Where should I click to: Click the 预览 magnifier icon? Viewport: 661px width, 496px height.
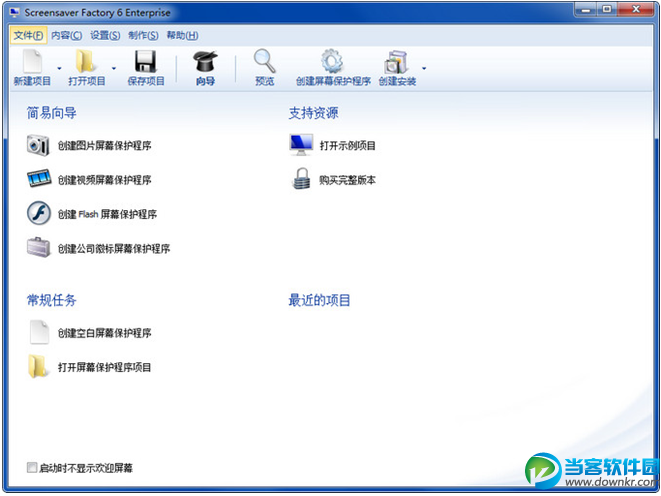tap(265, 62)
